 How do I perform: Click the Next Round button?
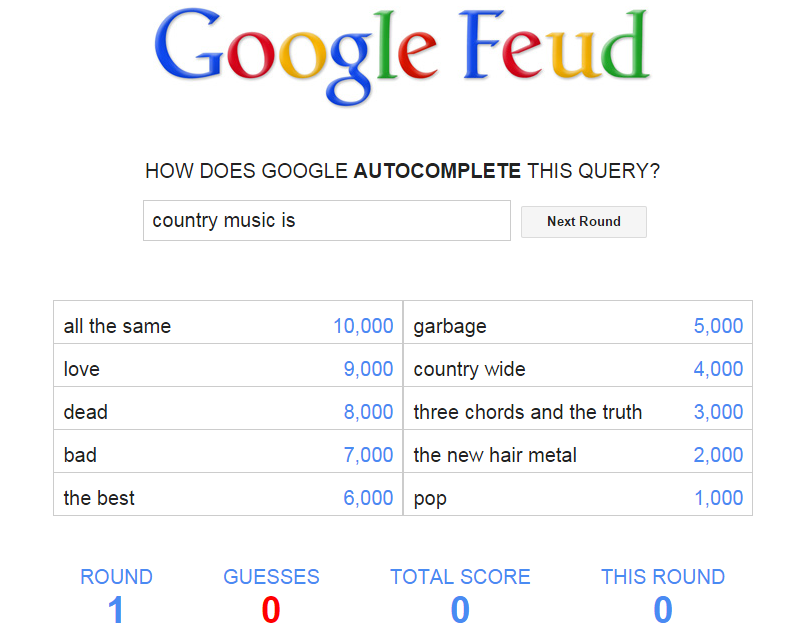(584, 221)
